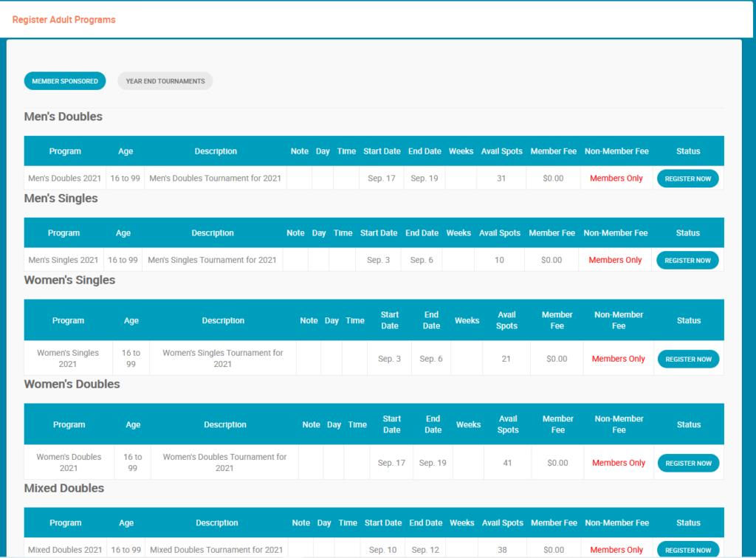Click Members Only in Mixed Doubles row
The height and width of the screenshot is (558, 756).
click(616, 550)
